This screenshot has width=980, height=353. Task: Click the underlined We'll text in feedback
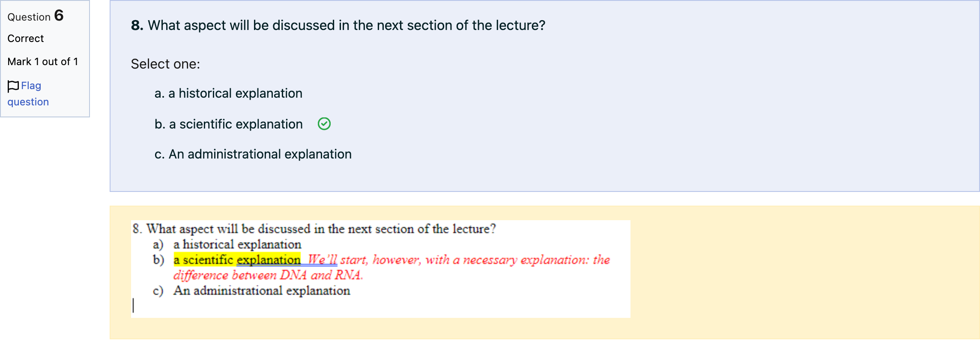click(x=323, y=260)
